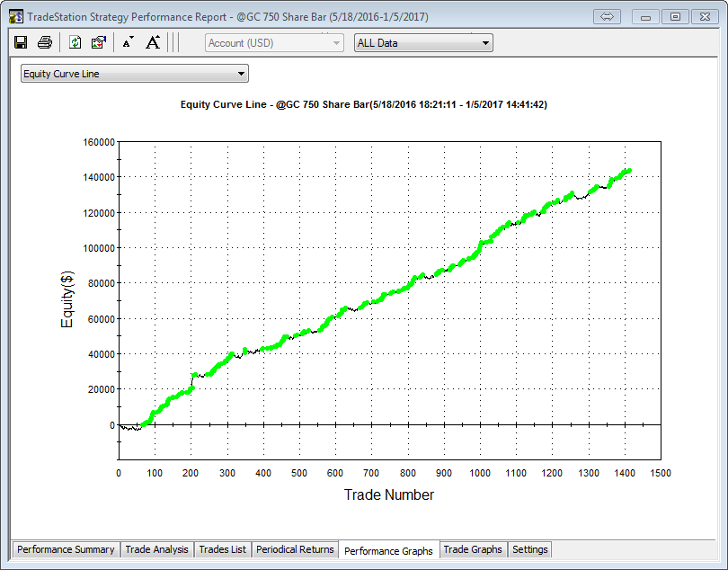Select the Periodical Returns tab
The image size is (728, 570).
[295, 549]
